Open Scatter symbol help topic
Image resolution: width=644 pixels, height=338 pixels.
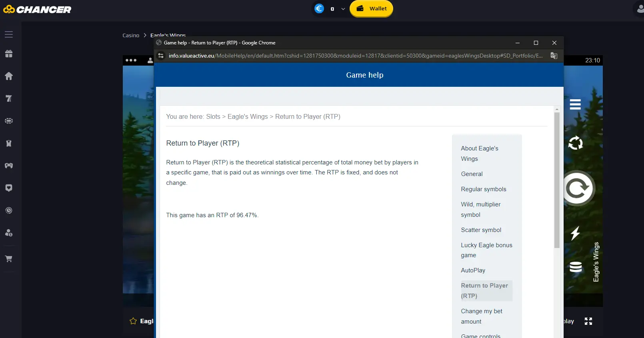[x=481, y=230]
